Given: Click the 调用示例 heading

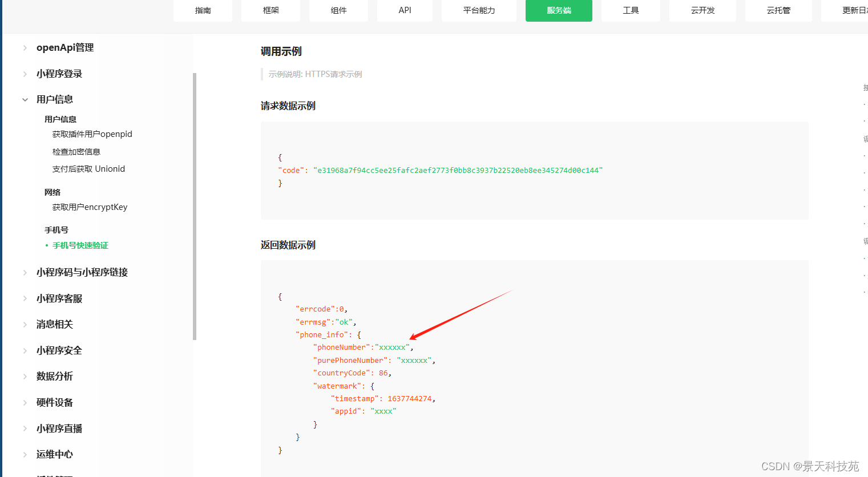Looking at the screenshot, I should pos(281,51).
